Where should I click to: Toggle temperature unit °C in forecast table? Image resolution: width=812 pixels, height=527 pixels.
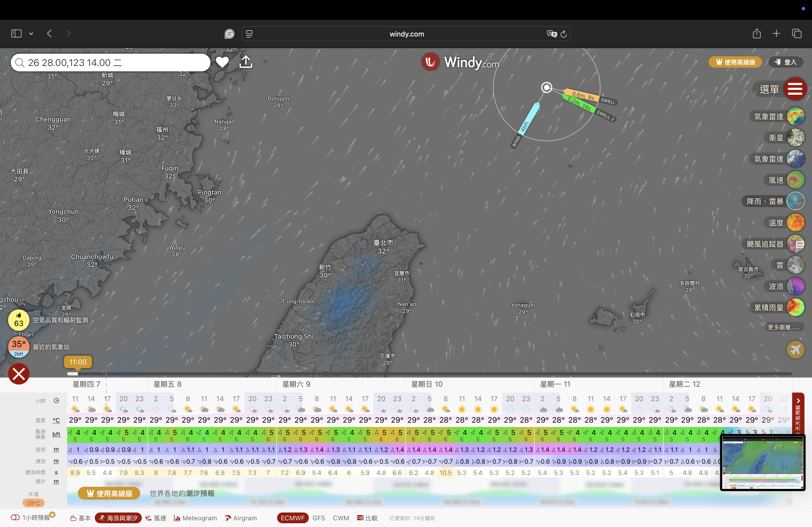tap(56, 420)
